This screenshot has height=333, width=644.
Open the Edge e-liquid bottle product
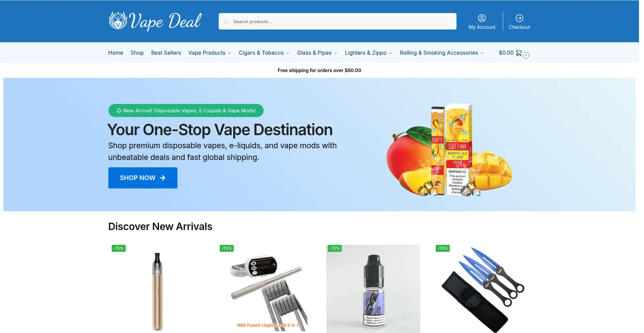pyautogui.click(x=373, y=289)
